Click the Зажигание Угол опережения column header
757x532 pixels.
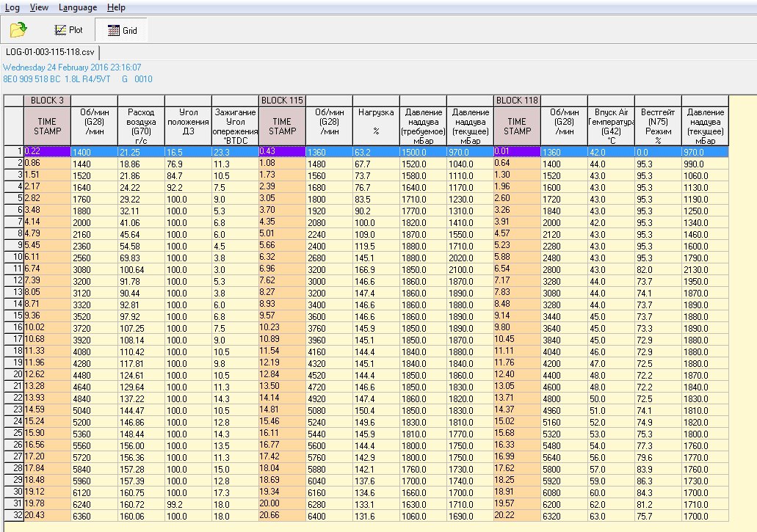(236, 126)
